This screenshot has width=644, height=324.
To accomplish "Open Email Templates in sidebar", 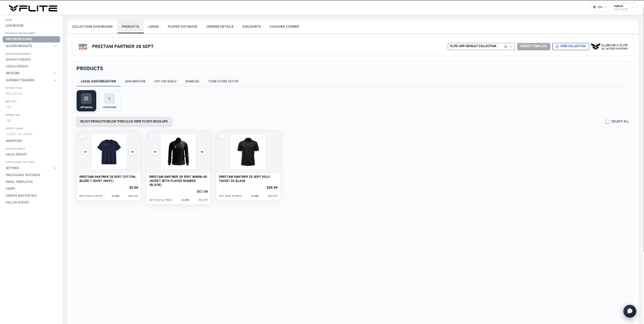I will (19, 182).
